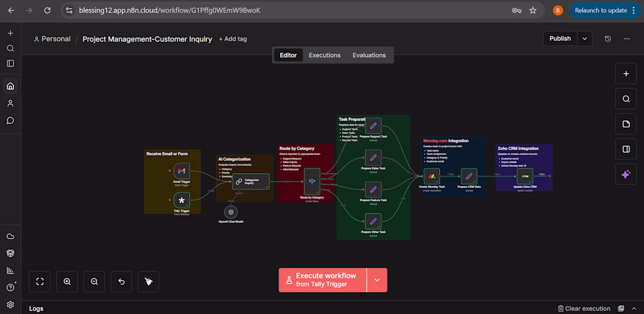Switch to the Executions tab
This screenshot has width=644, height=314.
coord(324,55)
